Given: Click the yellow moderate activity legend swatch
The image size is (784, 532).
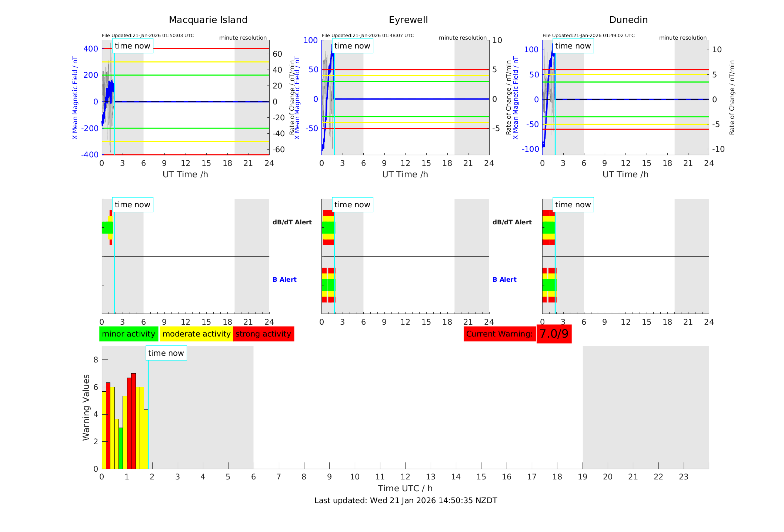Looking at the screenshot, I should (196, 334).
